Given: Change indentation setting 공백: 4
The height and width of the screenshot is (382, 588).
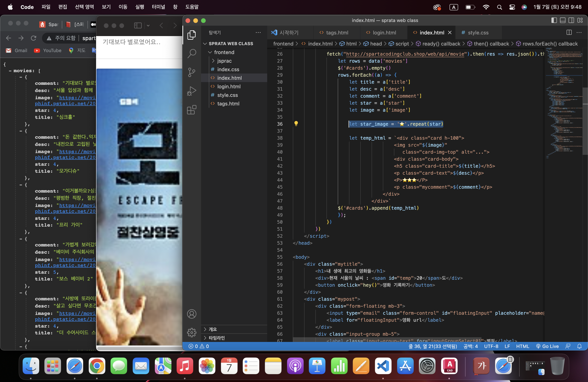Looking at the screenshot, I should coord(471,346).
